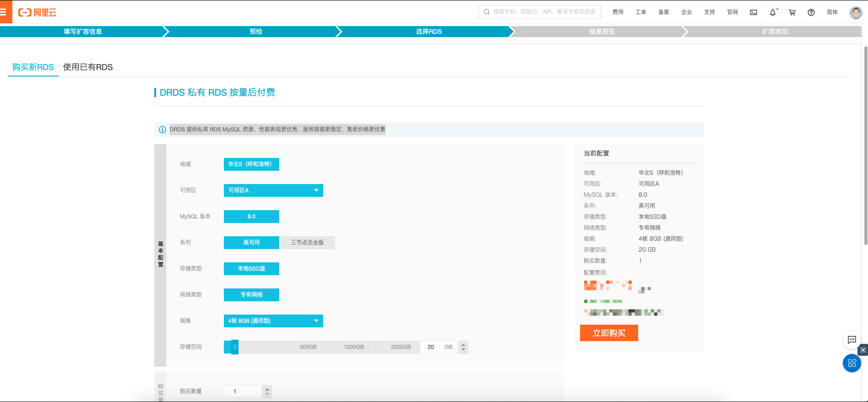The width and height of the screenshot is (868, 402).
Task: Decrease purchase quantity with down arrow
Action: pyautogui.click(x=267, y=395)
